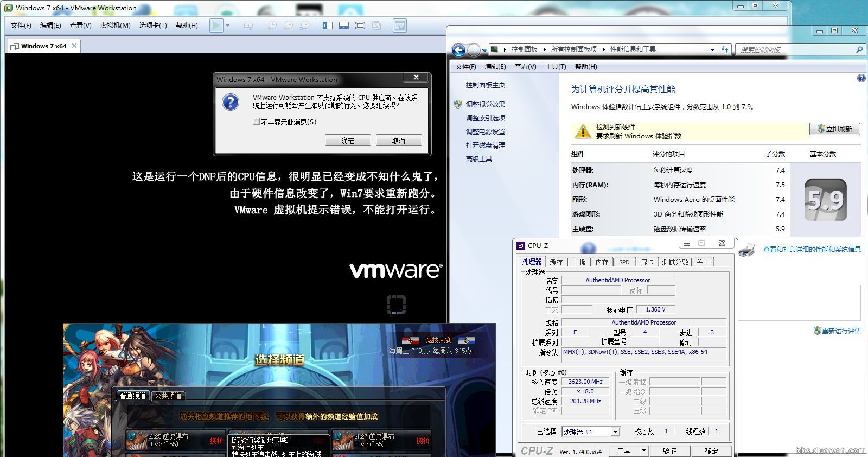Switch to the 主板 tab in CPU-Z

coord(579,262)
